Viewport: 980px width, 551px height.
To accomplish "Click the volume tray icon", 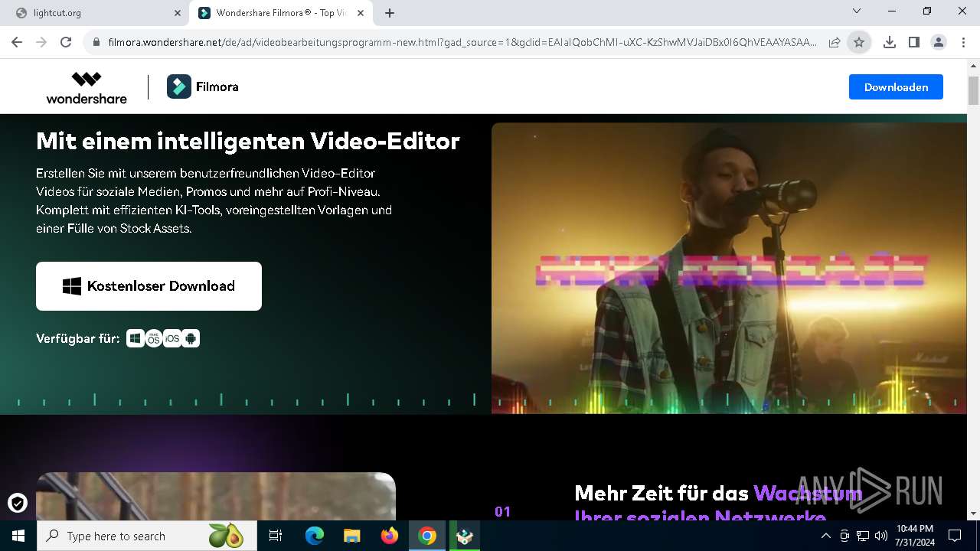I will [x=881, y=536].
